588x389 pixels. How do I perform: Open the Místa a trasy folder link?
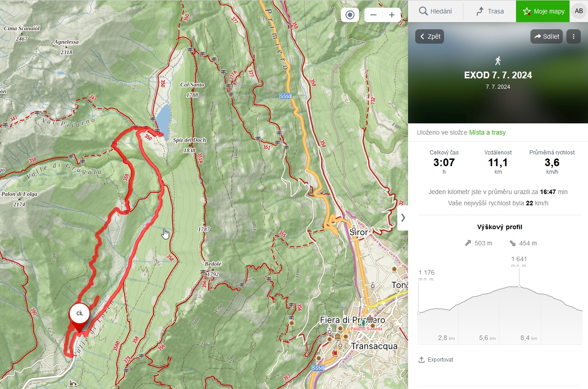[x=487, y=132]
